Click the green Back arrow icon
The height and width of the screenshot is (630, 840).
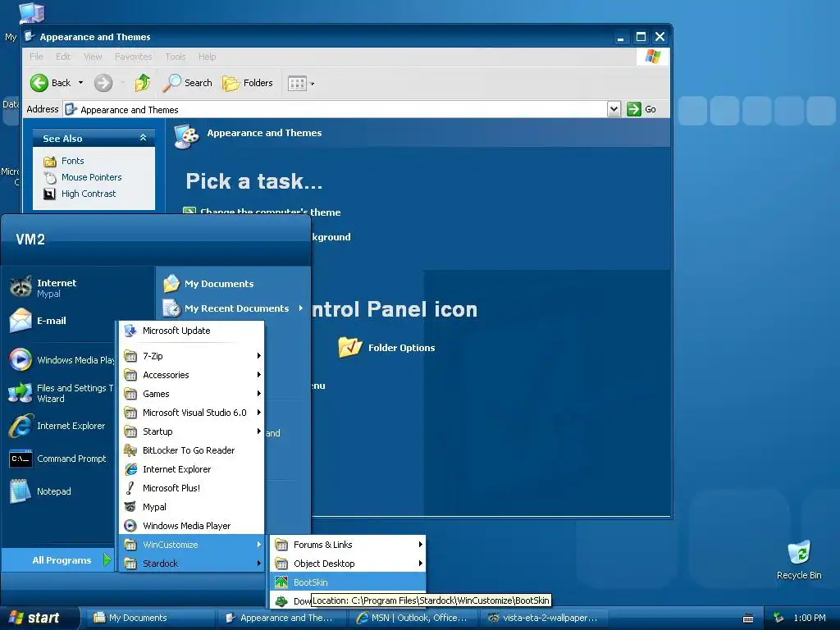point(39,83)
